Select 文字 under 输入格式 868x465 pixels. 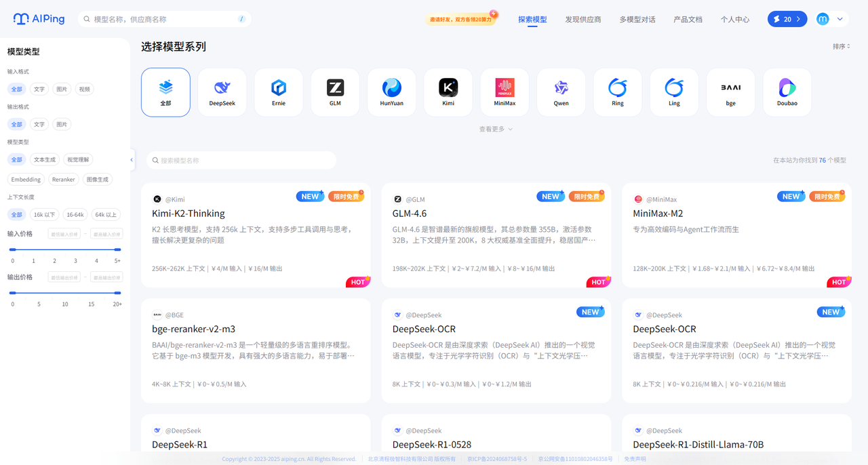pos(39,89)
